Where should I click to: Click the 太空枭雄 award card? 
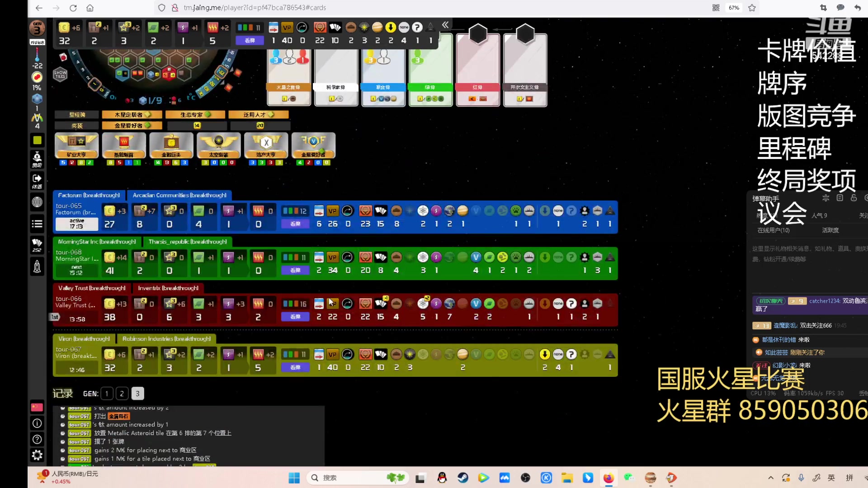[219, 145]
